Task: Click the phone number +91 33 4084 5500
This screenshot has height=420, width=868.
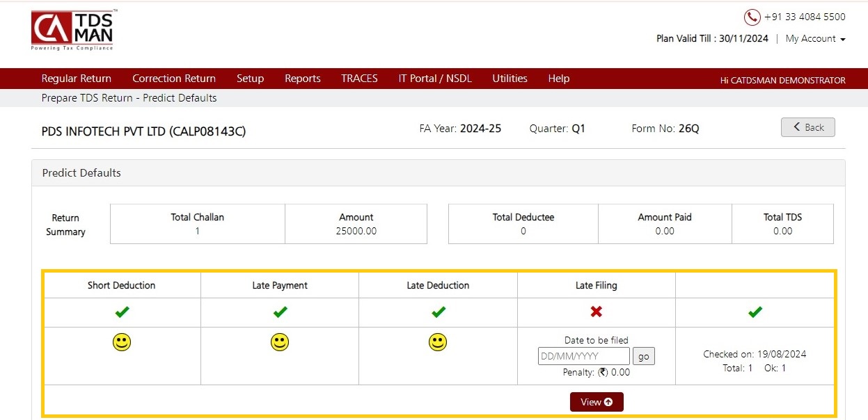Action: click(x=805, y=17)
